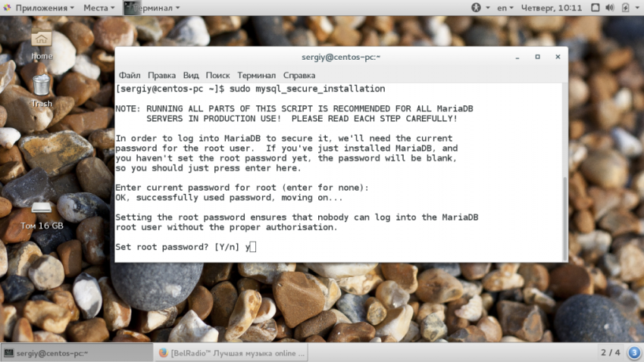The width and height of the screenshot is (644, 362).
Task: Expand the system menu arrow at top right
Action: coord(638,8)
